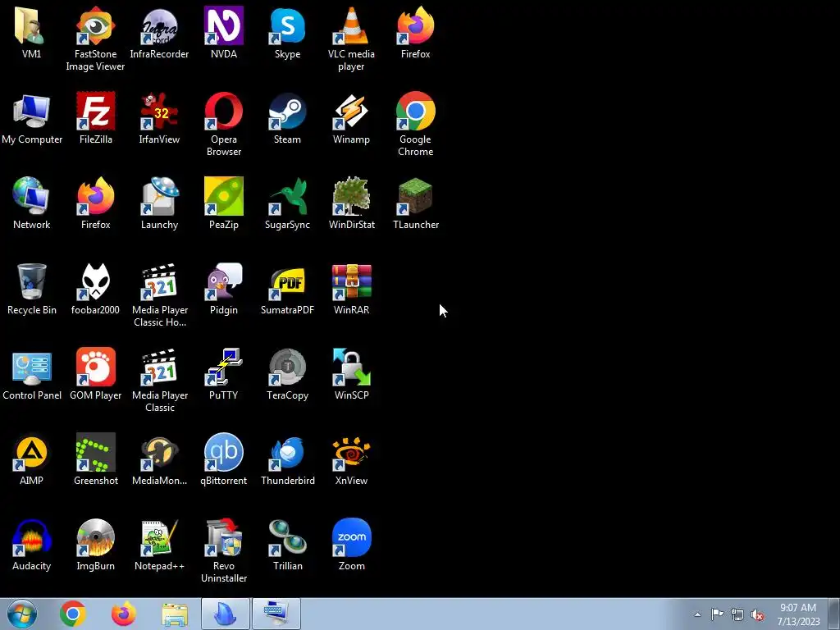Select the NVDA shortcut icon
Image resolution: width=840 pixels, height=630 pixels.
(x=223, y=25)
